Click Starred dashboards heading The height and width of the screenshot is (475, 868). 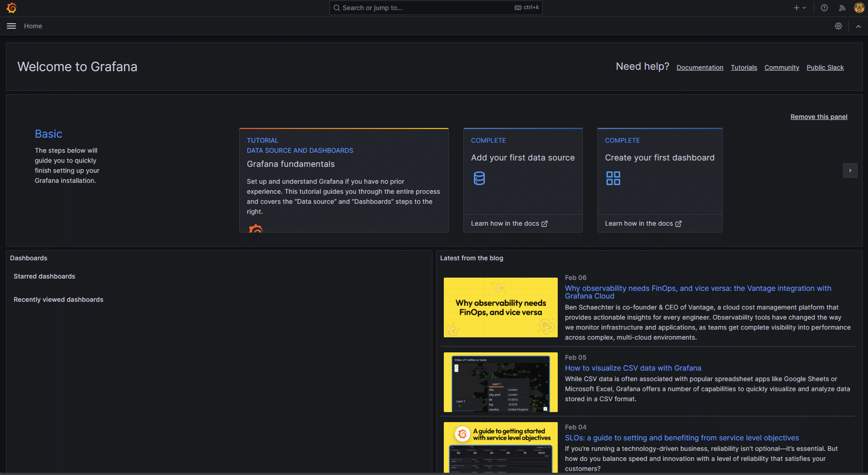pos(44,276)
